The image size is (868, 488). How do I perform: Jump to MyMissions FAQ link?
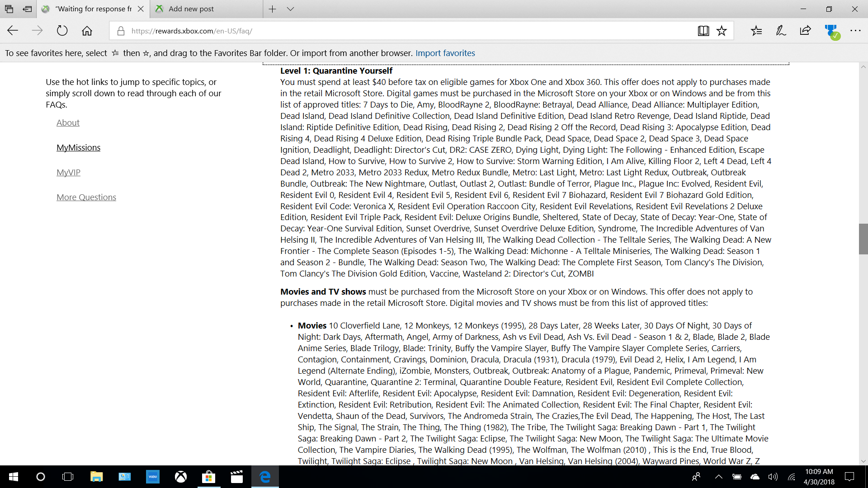78,148
